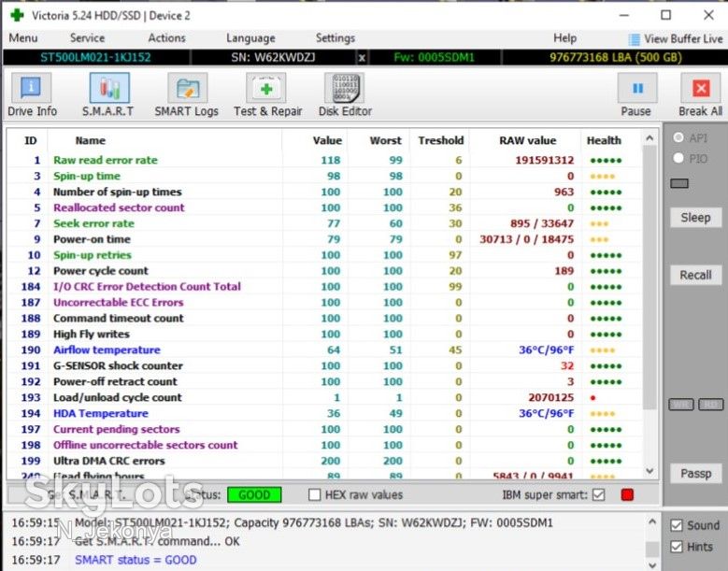This screenshot has height=571, width=728.
Task: Click the small gray button below PIO
Action: (x=679, y=183)
